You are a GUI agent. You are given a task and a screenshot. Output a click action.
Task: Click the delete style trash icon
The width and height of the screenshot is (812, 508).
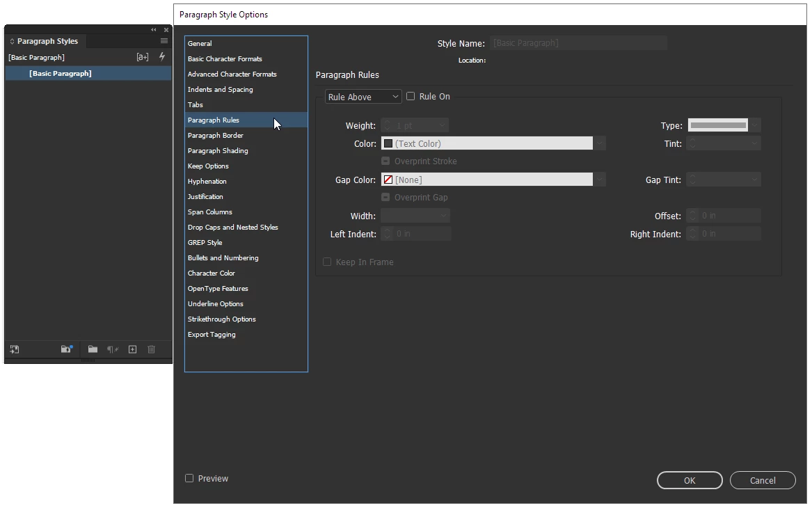pos(151,349)
